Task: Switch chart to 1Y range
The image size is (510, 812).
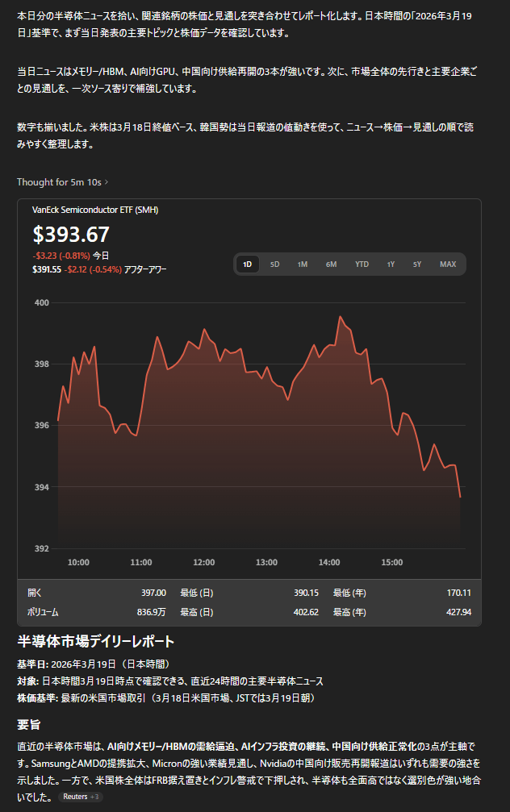Action: [x=391, y=264]
